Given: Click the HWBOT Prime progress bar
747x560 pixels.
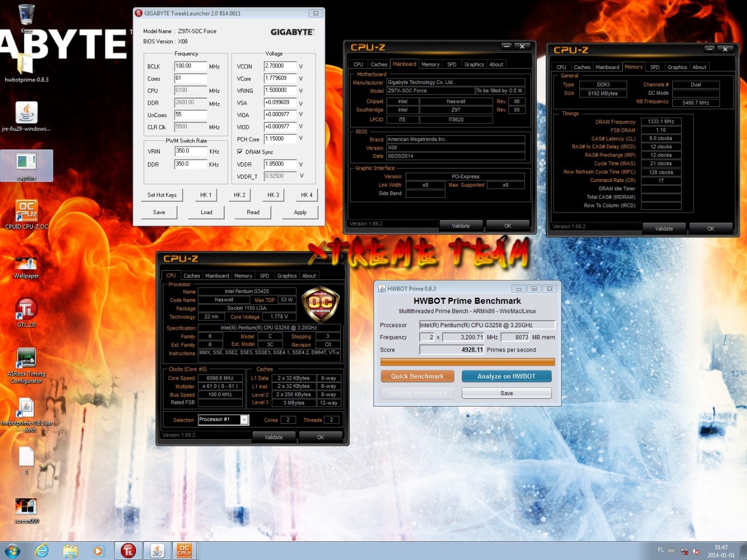Looking at the screenshot, I should [x=467, y=362].
